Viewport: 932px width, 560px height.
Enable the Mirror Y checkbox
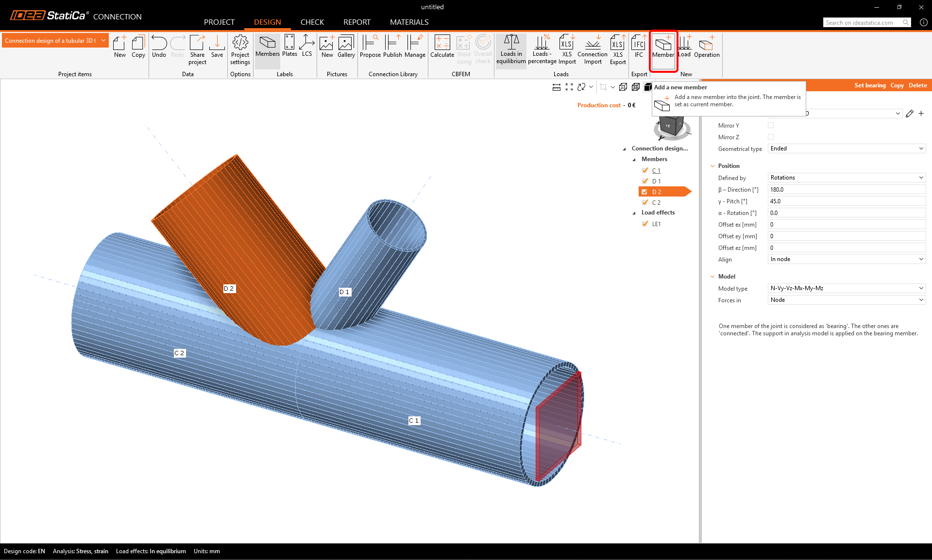(x=771, y=125)
